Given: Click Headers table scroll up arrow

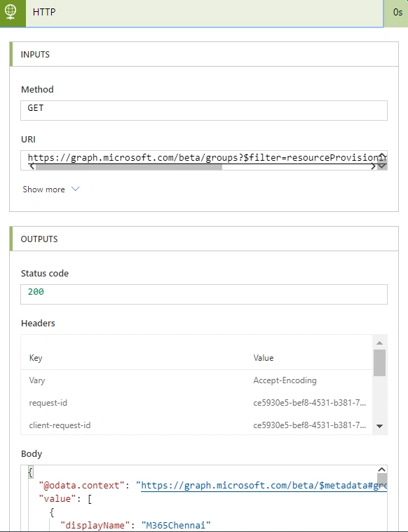Looking at the screenshot, I should tap(379, 343).
